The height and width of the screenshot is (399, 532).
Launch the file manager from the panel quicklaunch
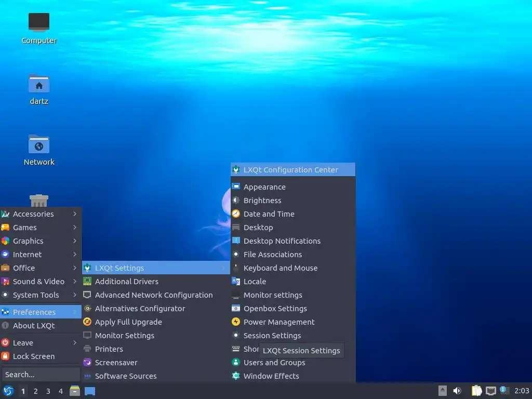pyautogui.click(x=75, y=391)
